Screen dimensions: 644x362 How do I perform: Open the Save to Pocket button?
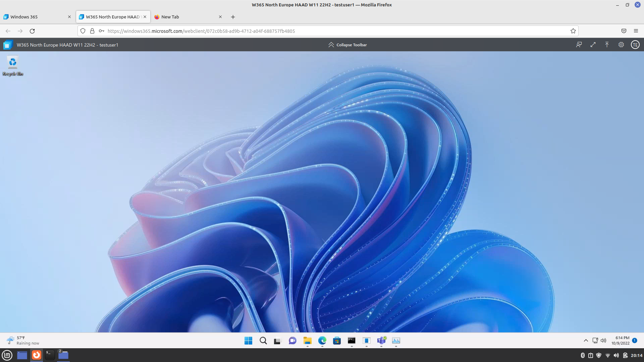(x=624, y=31)
